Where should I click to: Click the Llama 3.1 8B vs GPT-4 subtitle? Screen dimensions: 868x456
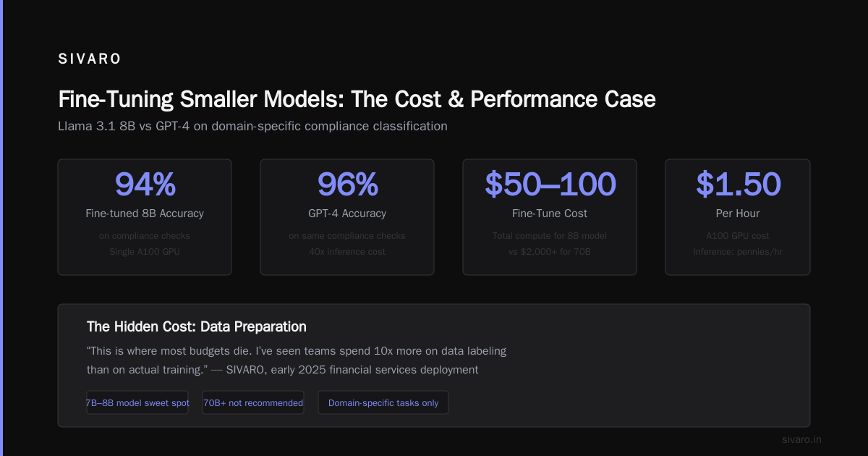(x=252, y=126)
